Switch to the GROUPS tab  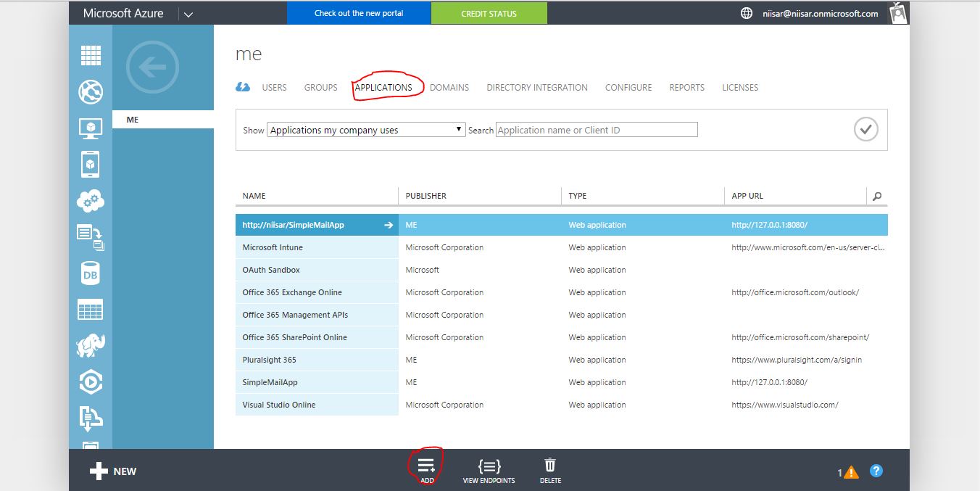point(321,87)
